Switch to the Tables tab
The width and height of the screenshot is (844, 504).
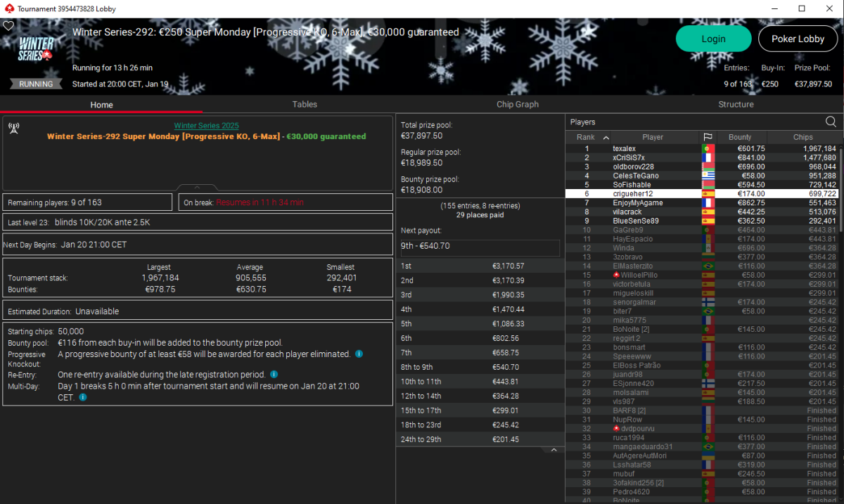[305, 104]
